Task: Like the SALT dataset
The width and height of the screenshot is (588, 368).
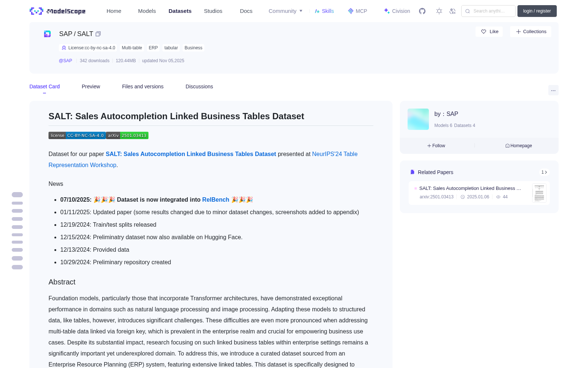Action: [489, 32]
